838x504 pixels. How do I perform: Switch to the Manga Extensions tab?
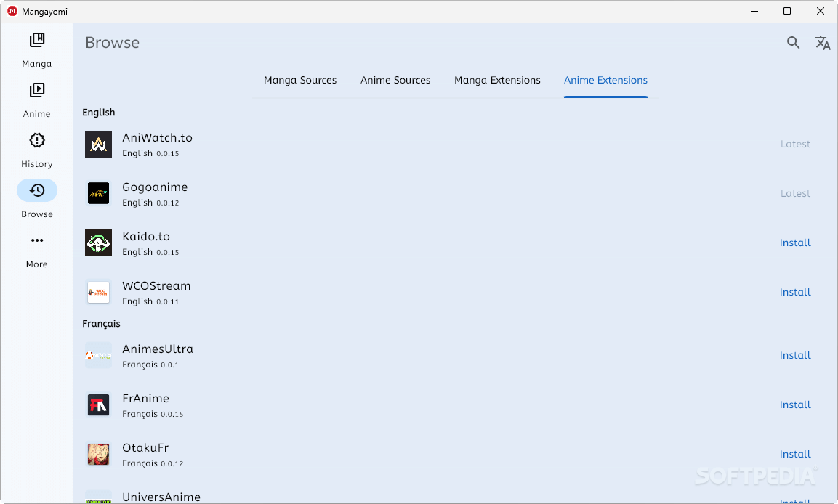coord(497,80)
